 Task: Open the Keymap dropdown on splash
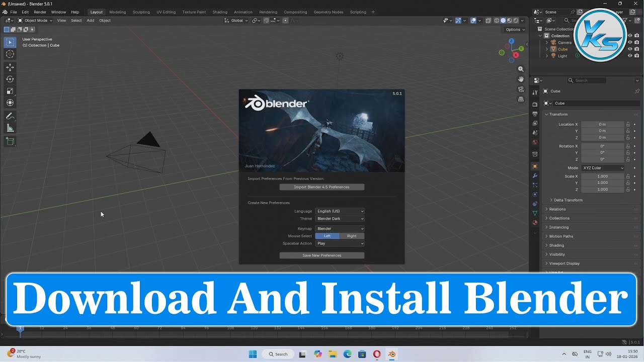click(x=340, y=229)
